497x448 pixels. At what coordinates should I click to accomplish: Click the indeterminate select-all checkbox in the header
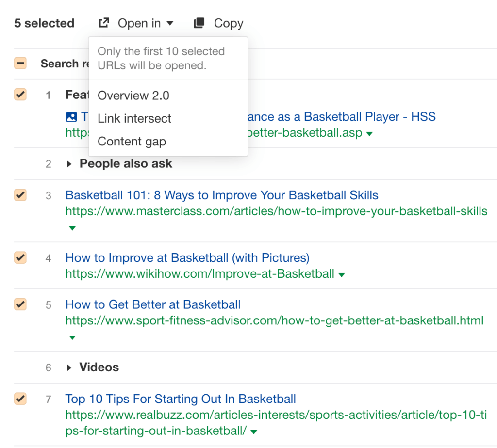(20, 63)
